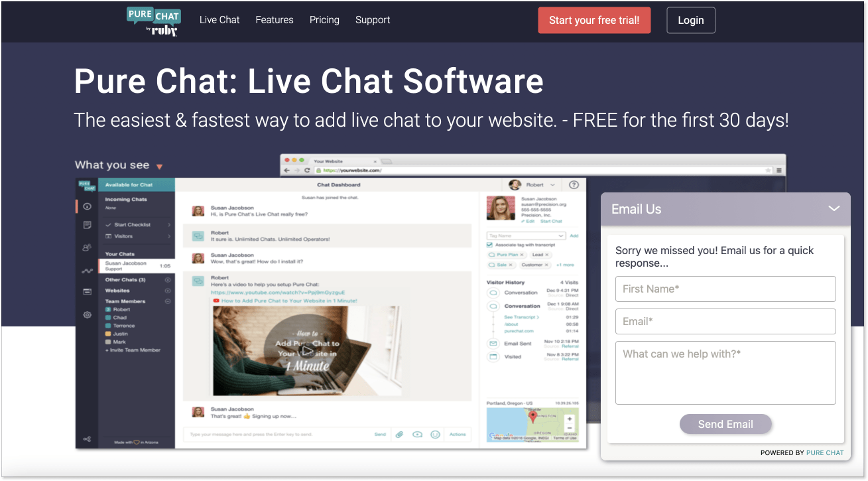Screen dimensions: 868x481
Task: Remove the Lead tag
Action: click(547, 255)
